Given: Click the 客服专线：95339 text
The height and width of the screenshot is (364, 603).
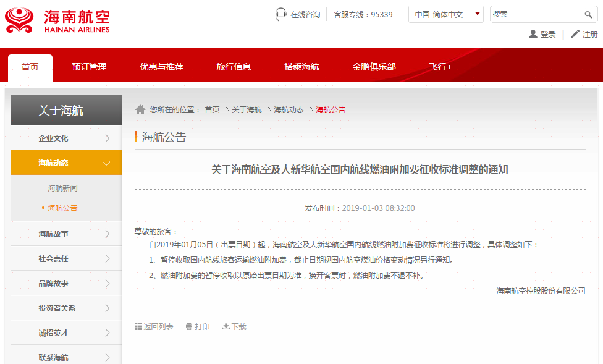Looking at the screenshot, I should tap(363, 15).
